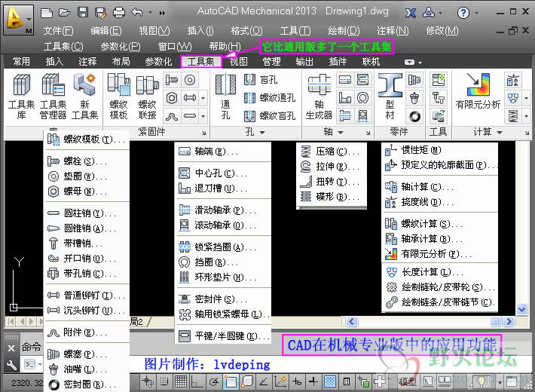Switch to the 常用 ribbon tab
Image resolution: width=535 pixels, height=392 pixels.
(21, 62)
